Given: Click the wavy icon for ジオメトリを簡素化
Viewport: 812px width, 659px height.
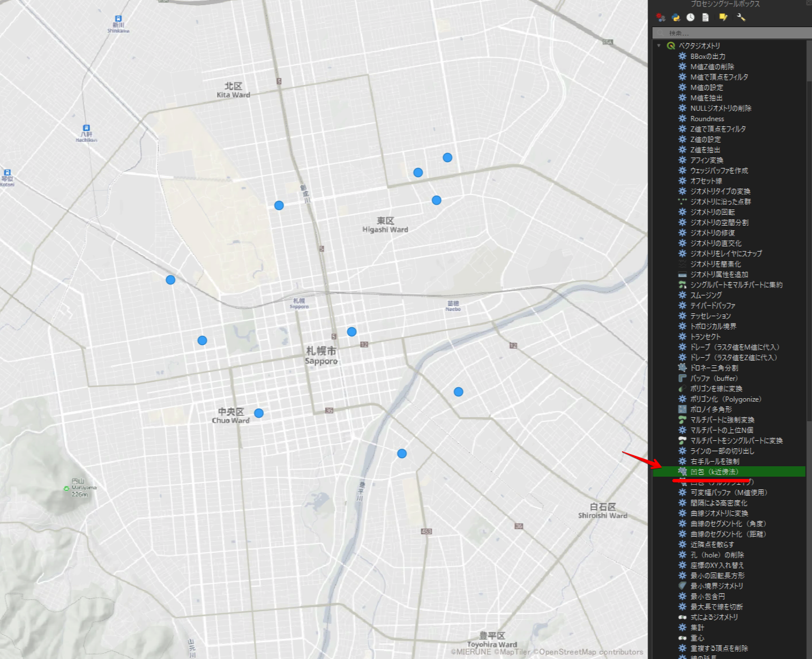Looking at the screenshot, I should coord(682,264).
